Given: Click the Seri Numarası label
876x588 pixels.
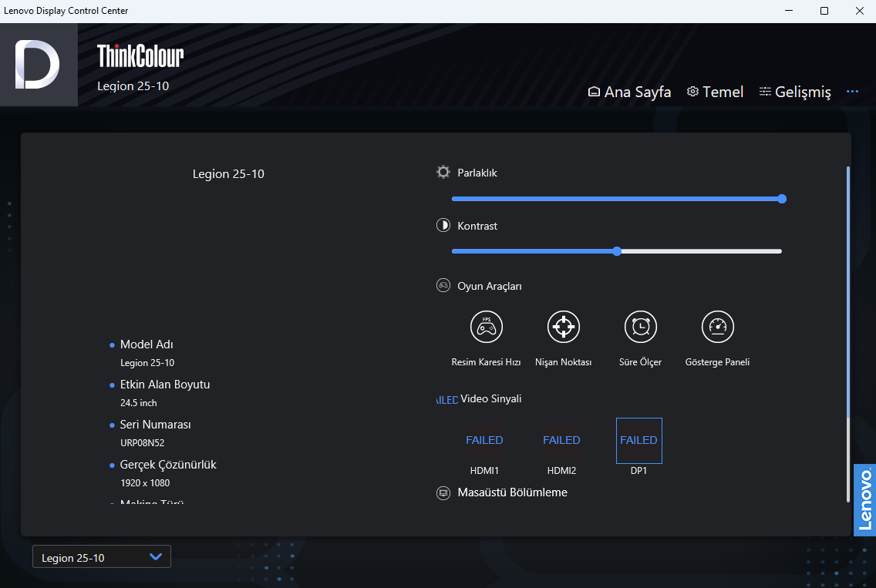Looking at the screenshot, I should [x=155, y=425].
